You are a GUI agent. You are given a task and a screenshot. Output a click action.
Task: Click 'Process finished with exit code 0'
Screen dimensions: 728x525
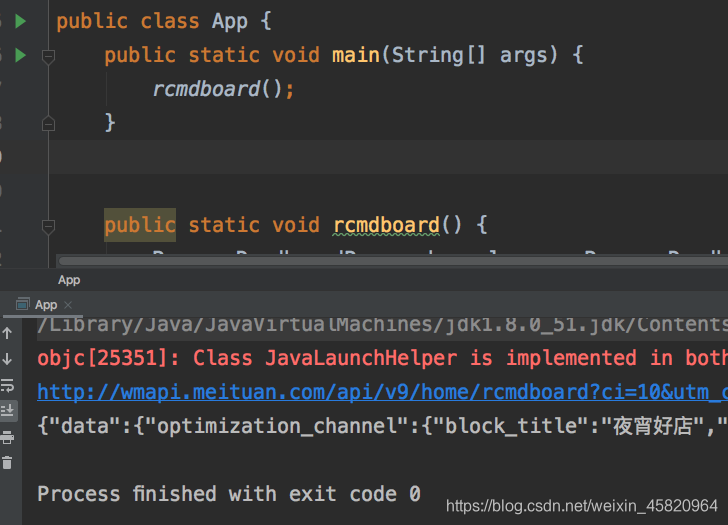(x=229, y=494)
